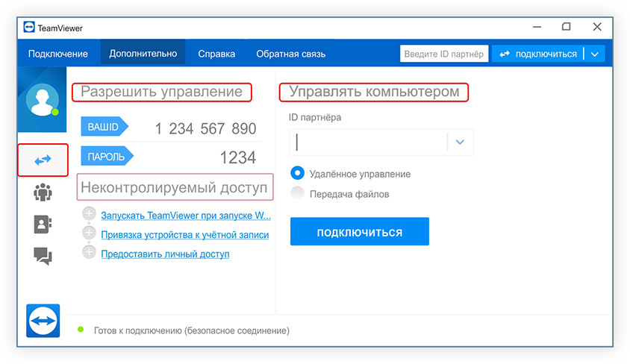The height and width of the screenshot is (364, 630).
Task: Click the TeamViewer title bar icon
Action: (x=29, y=27)
